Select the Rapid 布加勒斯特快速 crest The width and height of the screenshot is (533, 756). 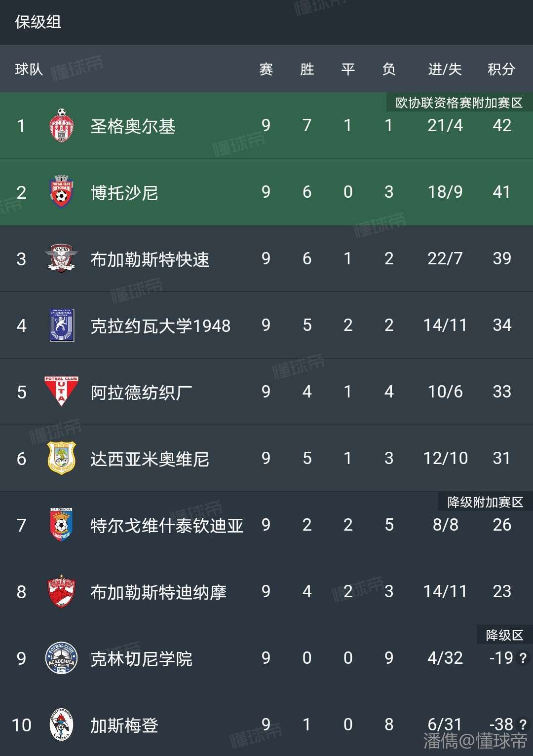(x=62, y=258)
